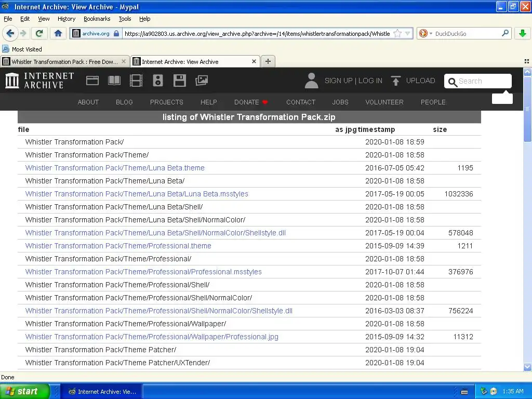532x399 pixels.
Task: Open the HELP navigation item
Action: [209, 102]
